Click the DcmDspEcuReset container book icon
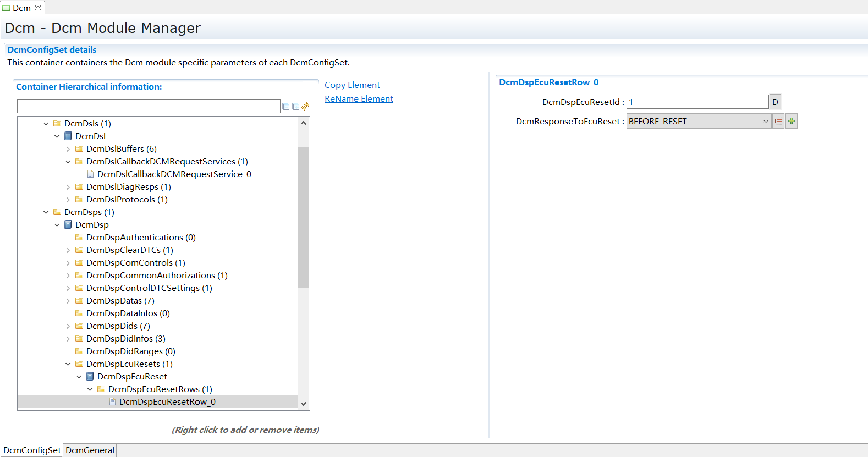This screenshot has width=868, height=457. 90,377
